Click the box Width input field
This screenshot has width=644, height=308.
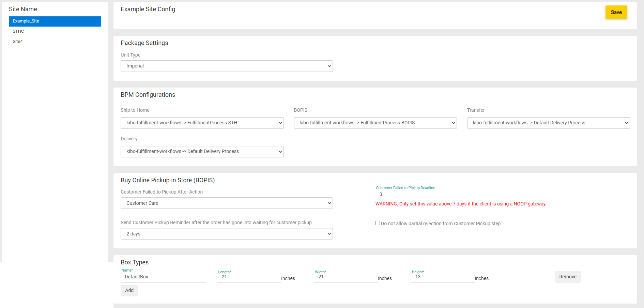coord(346,277)
